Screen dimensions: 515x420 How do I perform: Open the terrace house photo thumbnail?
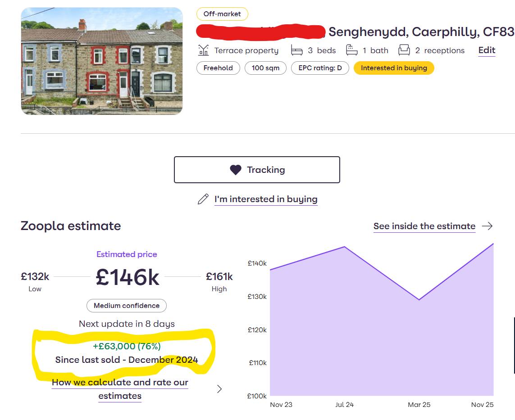point(102,61)
